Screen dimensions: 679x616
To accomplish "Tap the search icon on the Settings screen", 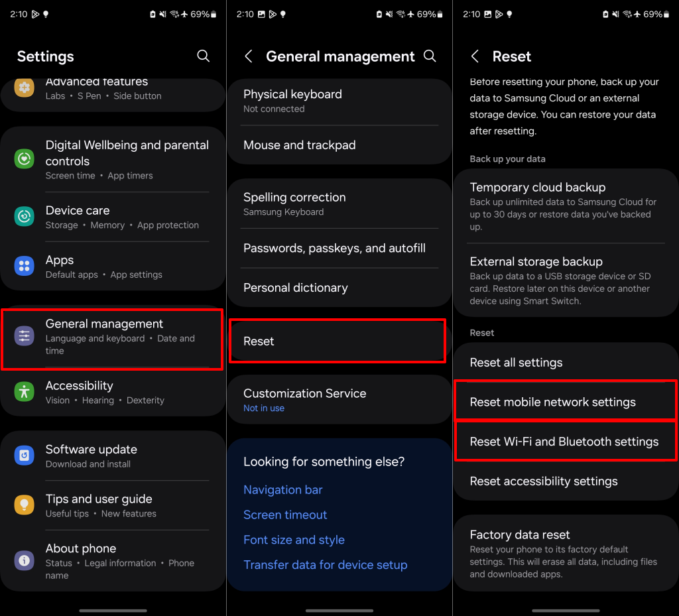I will click(203, 56).
